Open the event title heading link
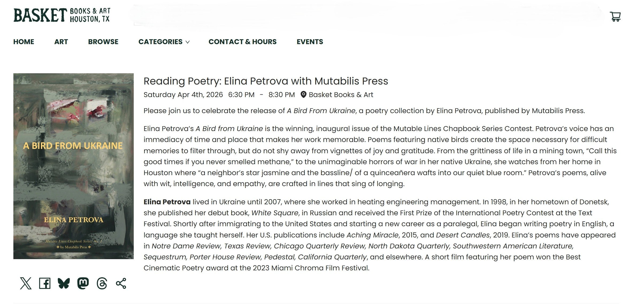 pos(266,81)
